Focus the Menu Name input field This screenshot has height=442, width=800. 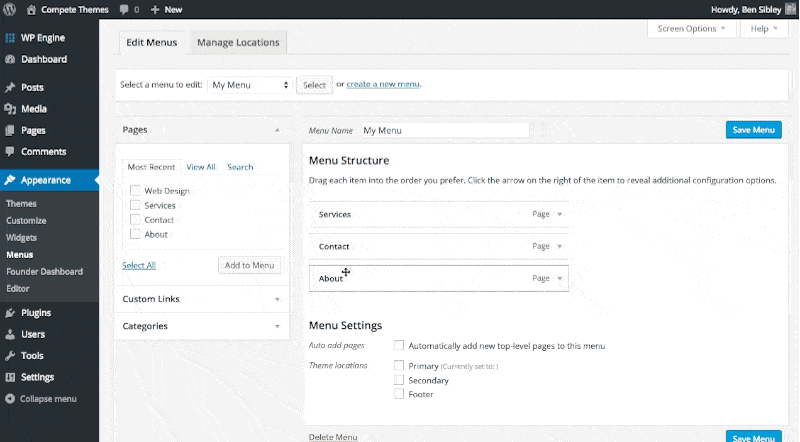[445, 131]
